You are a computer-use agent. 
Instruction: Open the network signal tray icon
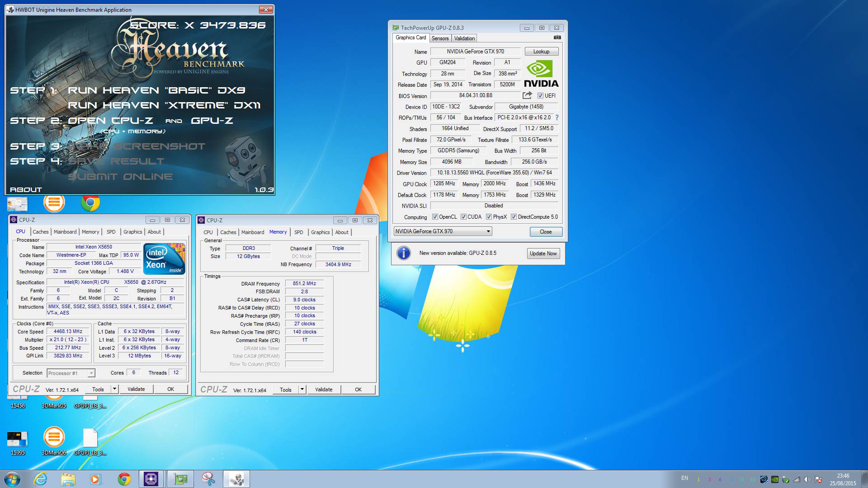coord(797,479)
